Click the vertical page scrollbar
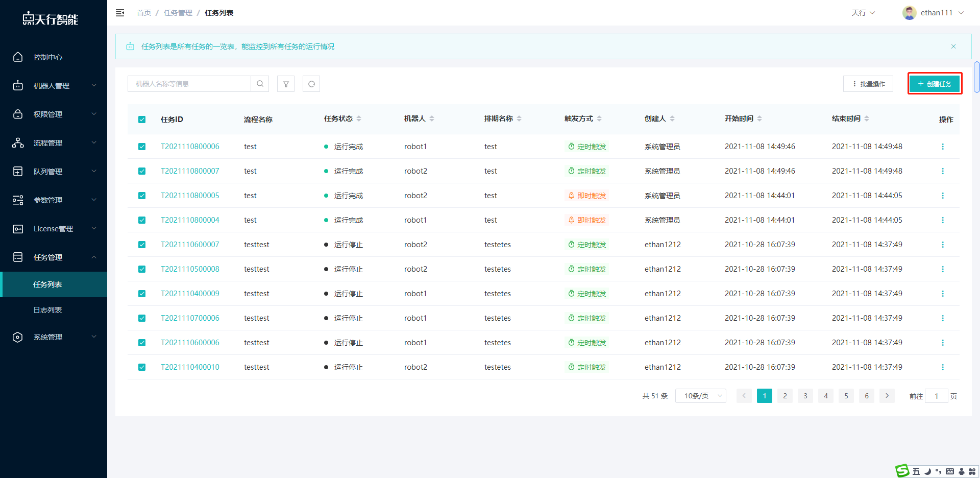This screenshot has width=980, height=478. (x=976, y=77)
